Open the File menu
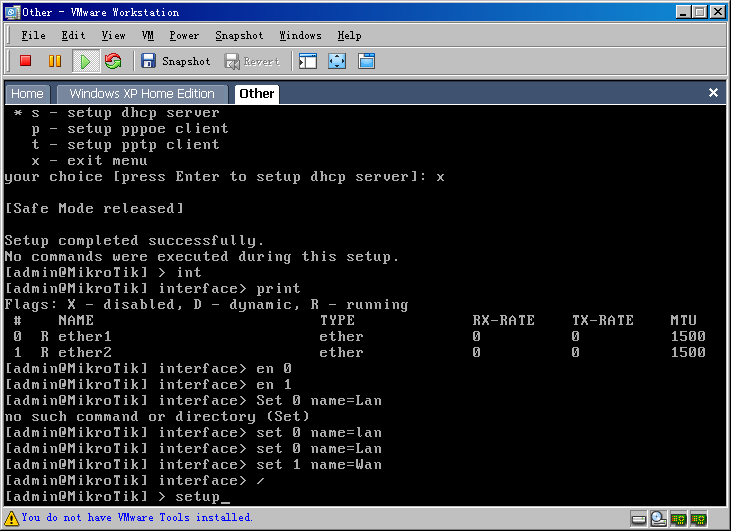731x531 pixels. click(x=34, y=35)
